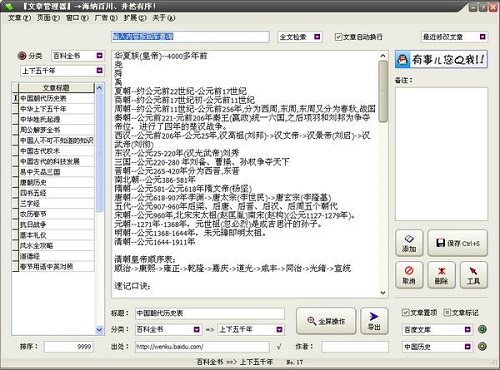The image size is (500, 370).
Task: Click the 删除 delete icon button
Action: coord(441,275)
